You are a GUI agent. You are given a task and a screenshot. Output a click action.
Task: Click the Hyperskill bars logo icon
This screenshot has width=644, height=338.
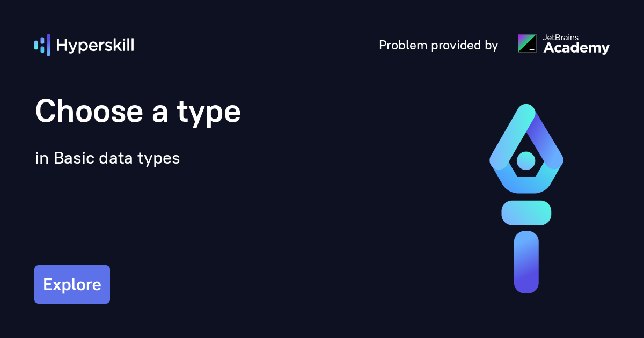click(42, 45)
